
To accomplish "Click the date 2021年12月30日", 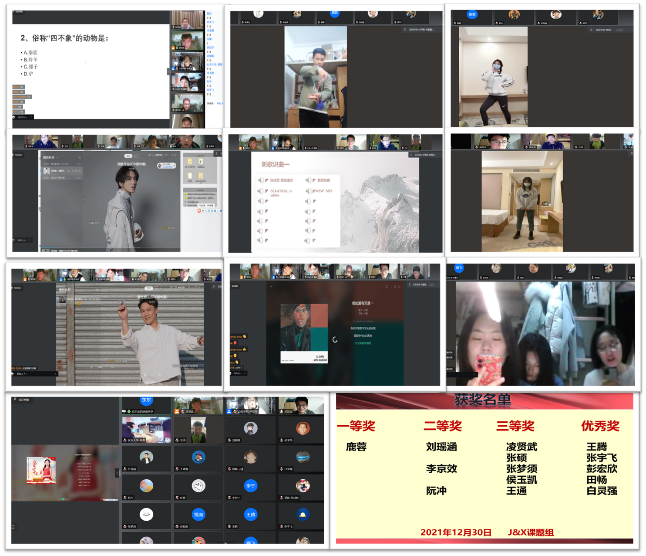I will tap(456, 531).
